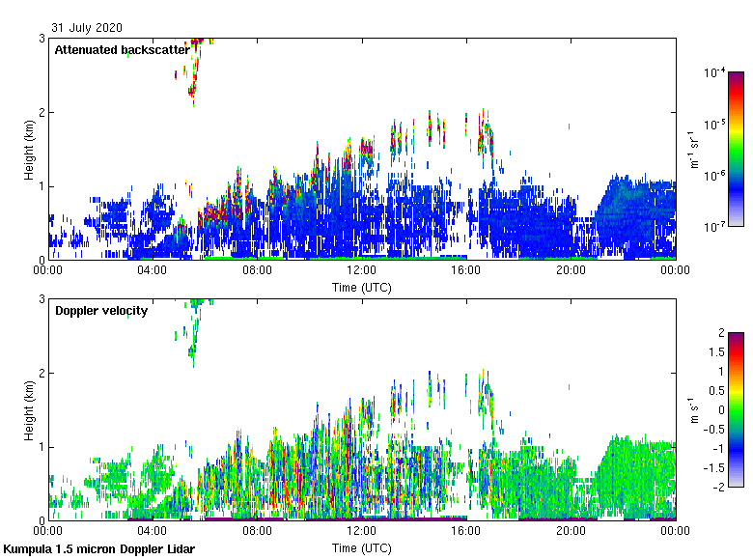Click the backscatter colorbar gradient

(736, 149)
